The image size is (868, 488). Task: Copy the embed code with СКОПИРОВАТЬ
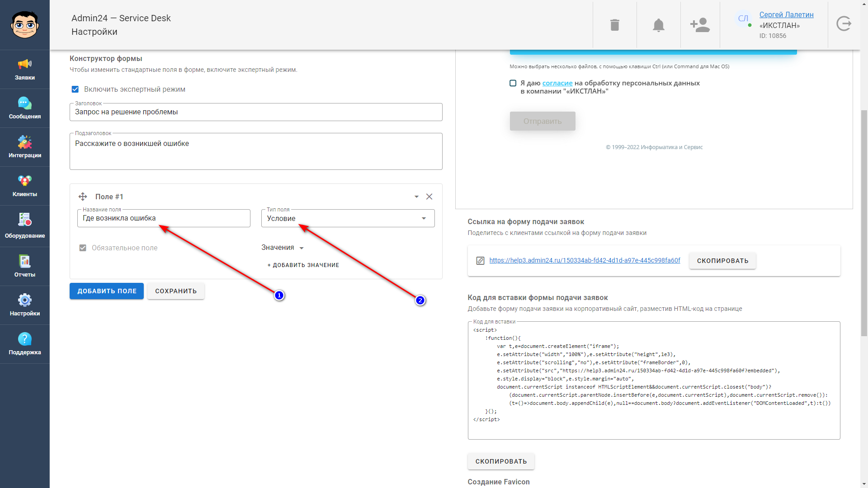tap(501, 461)
